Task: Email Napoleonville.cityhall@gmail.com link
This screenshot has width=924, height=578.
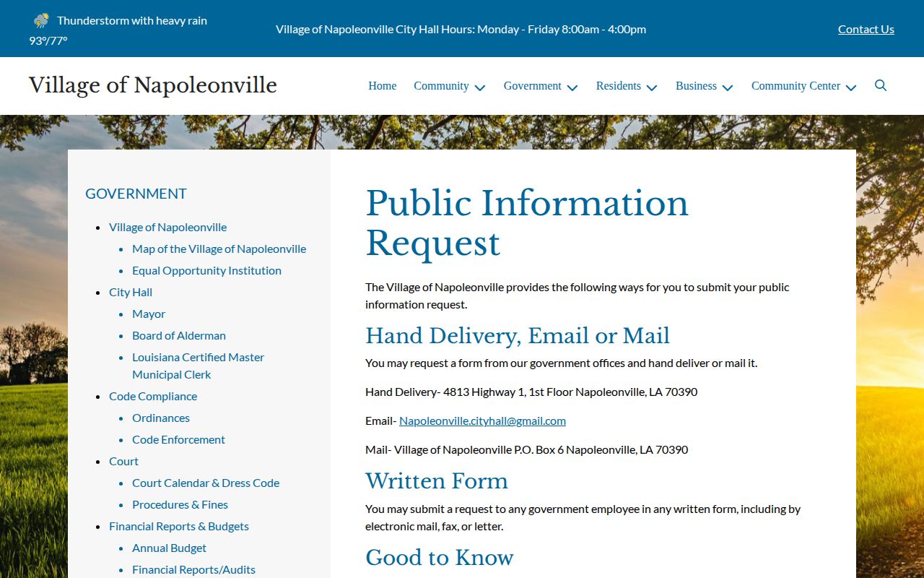Action: coord(482,420)
